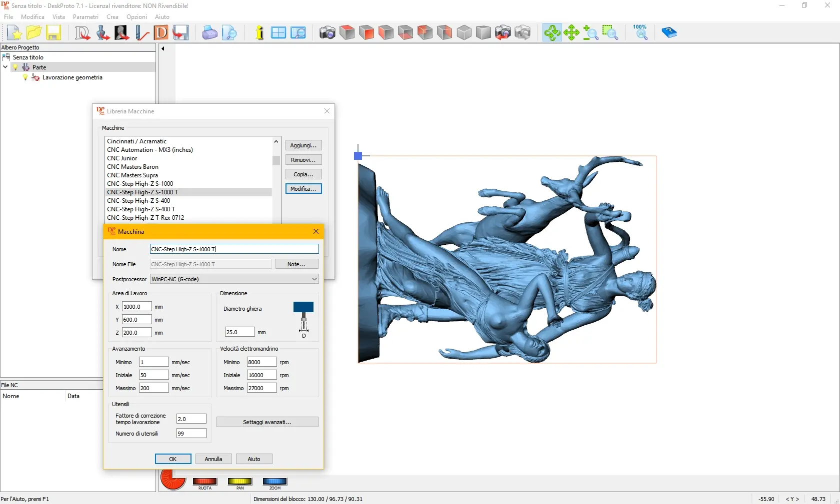Viewport: 840px width, 504px height.
Task: Click the bitmap relief portrait icon
Action: 121,32
